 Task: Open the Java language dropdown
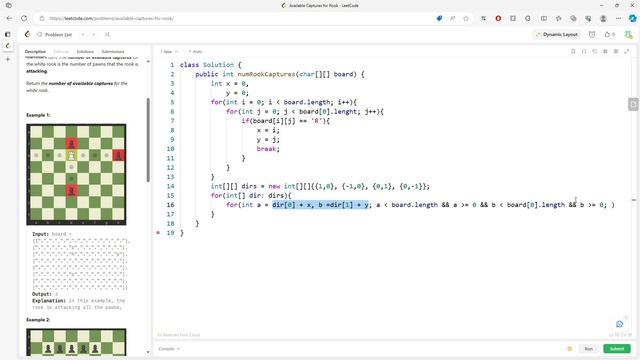169,51
